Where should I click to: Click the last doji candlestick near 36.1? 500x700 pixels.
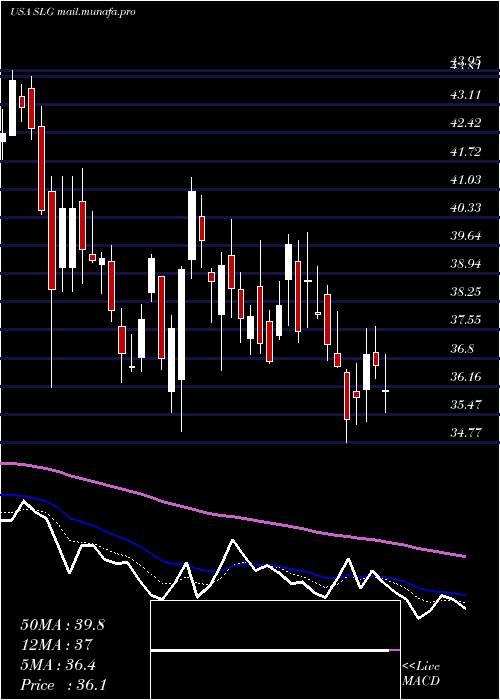pos(385,391)
